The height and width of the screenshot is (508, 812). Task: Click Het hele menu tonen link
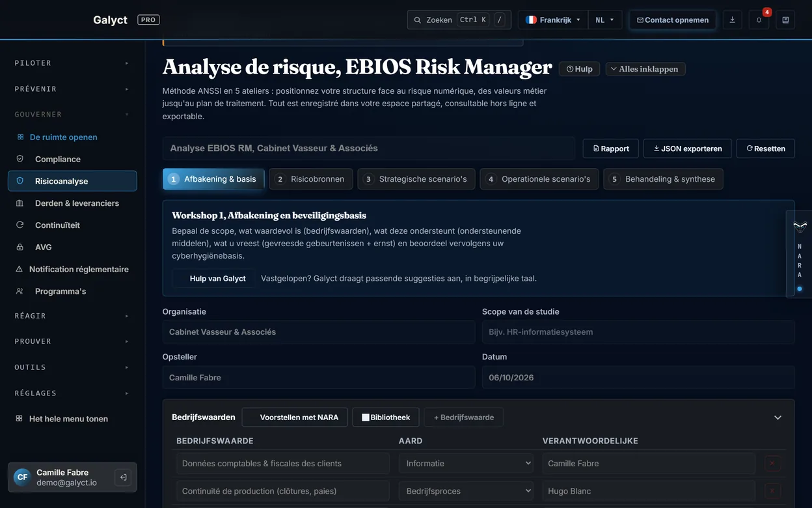68,419
